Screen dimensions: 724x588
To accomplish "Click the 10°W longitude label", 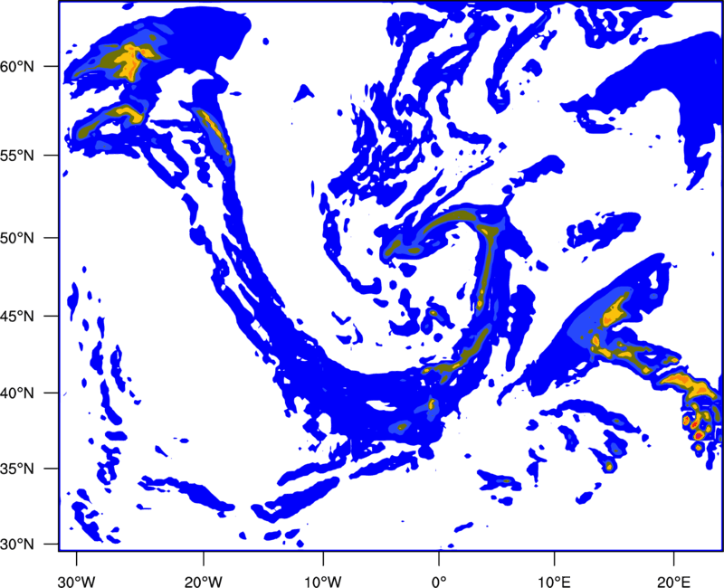I will tap(323, 582).
